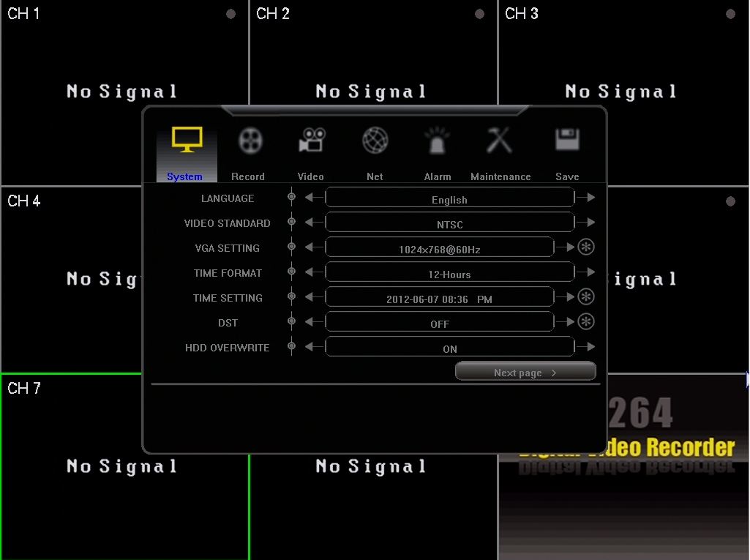Open the Net globe icon
The image size is (750, 560).
pos(375,141)
